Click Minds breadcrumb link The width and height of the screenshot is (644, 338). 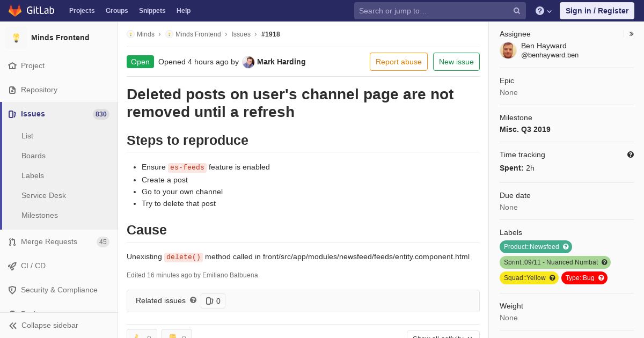[145, 34]
